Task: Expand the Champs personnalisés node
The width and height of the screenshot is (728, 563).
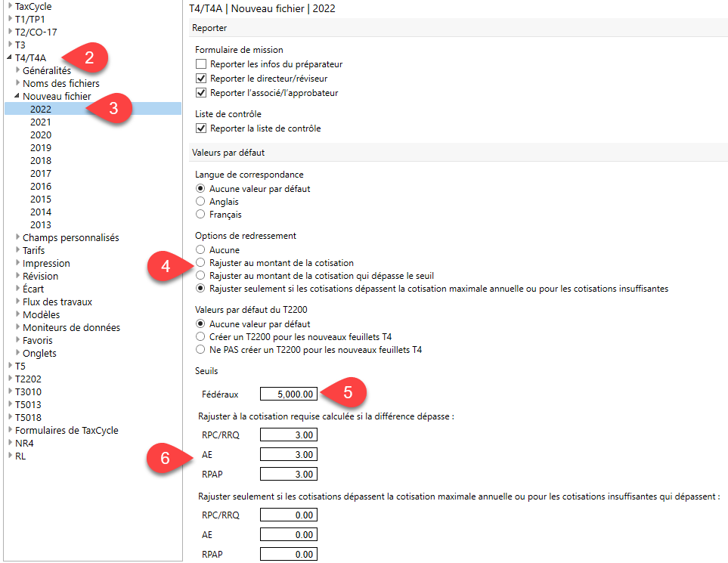Action: click(x=17, y=237)
